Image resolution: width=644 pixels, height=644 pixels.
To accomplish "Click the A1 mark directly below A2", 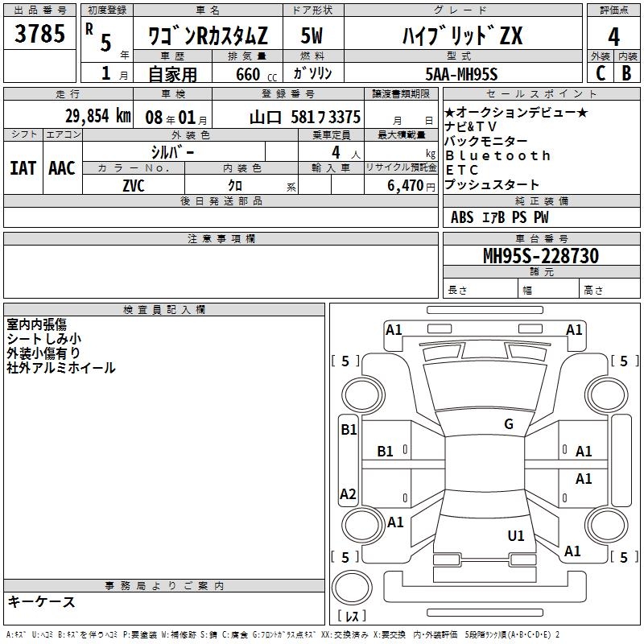I will pos(395,522).
